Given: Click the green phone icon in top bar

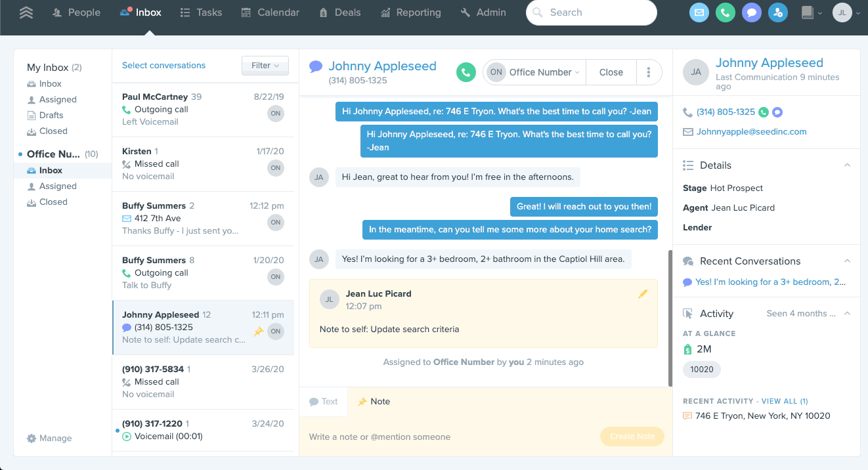Looking at the screenshot, I should [726, 12].
